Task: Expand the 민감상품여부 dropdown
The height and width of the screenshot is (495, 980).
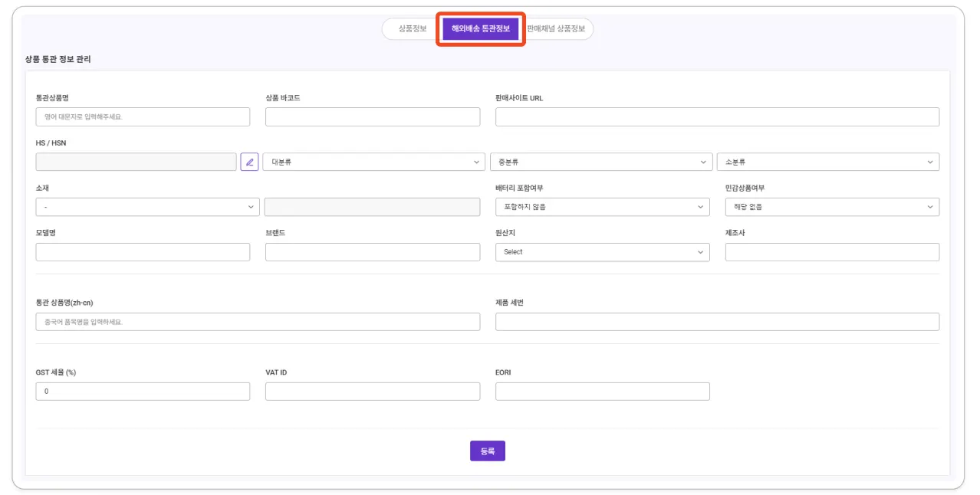Action: (832, 207)
